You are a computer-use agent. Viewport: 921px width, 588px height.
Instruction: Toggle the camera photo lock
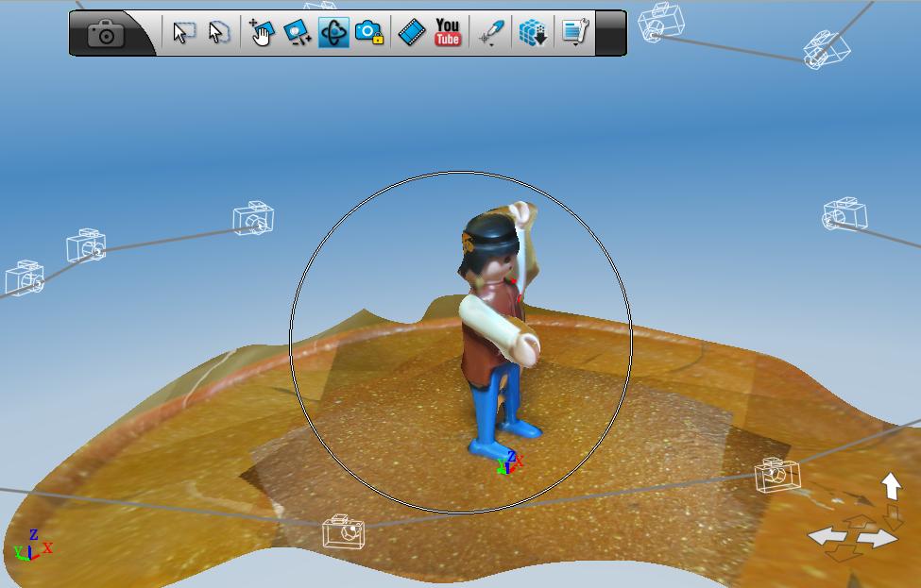pyautogui.click(x=370, y=32)
